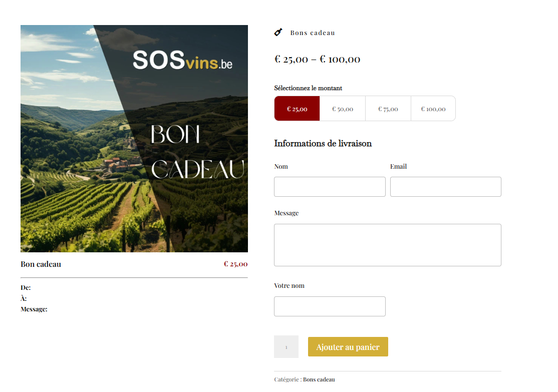Click the wine bottle icon beside Bons cadeau
558x392 pixels.
click(278, 33)
